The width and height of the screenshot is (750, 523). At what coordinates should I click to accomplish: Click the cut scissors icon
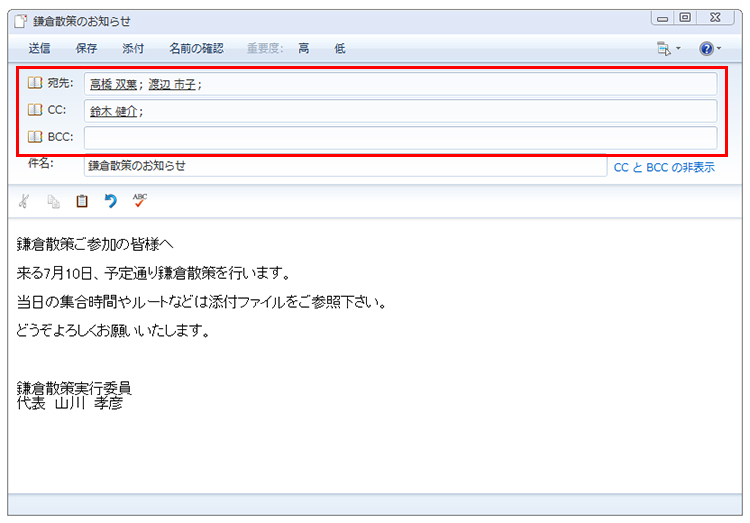click(24, 201)
